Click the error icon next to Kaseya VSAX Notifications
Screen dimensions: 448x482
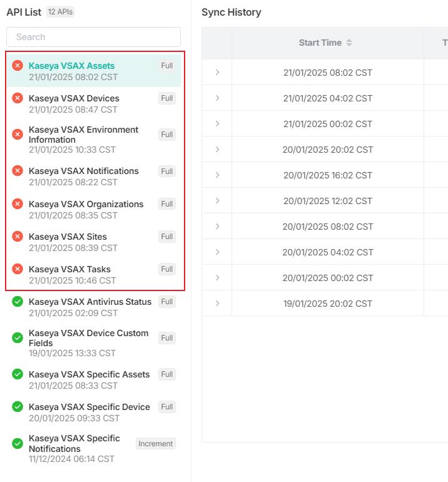[18, 170]
